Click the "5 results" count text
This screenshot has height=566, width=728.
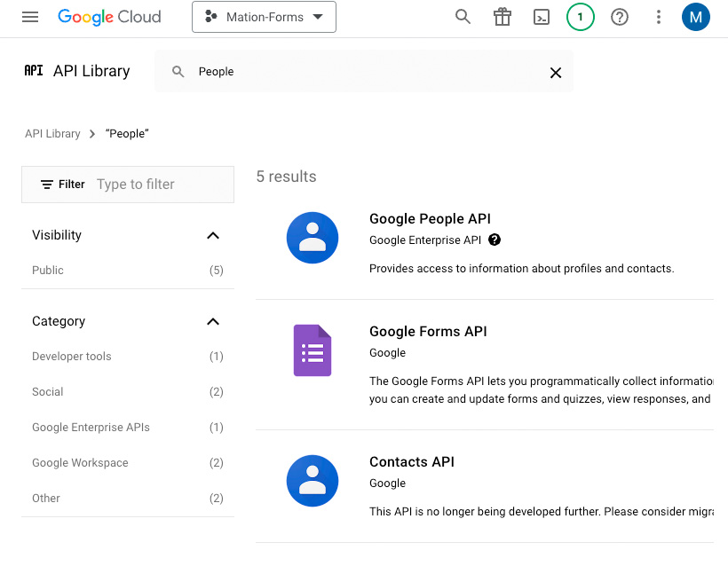point(286,177)
